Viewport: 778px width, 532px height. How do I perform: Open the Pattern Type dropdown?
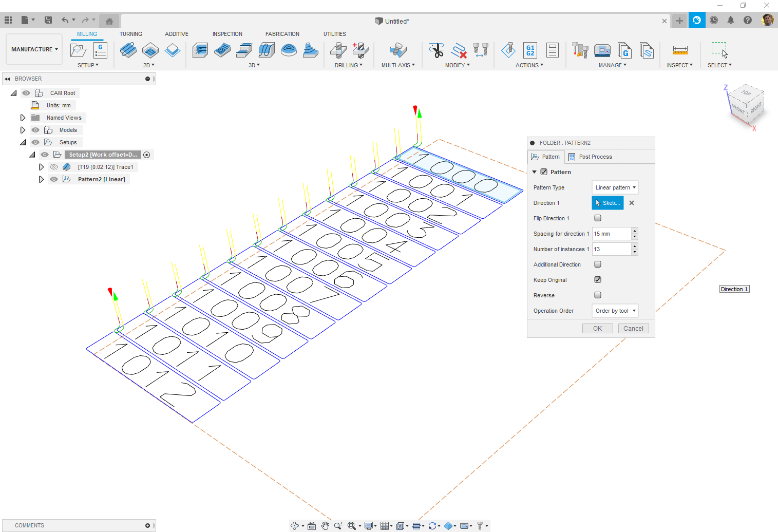615,187
